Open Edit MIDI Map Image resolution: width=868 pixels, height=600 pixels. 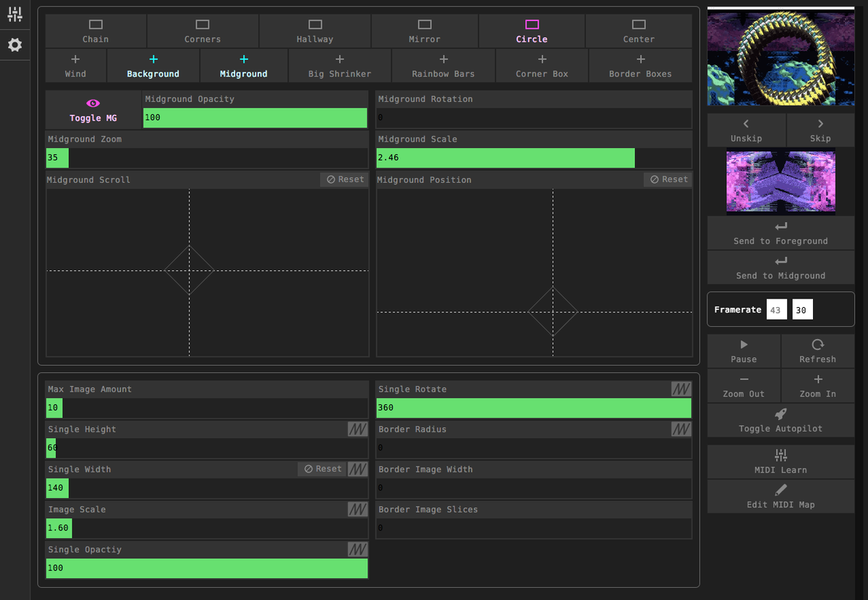coord(780,496)
